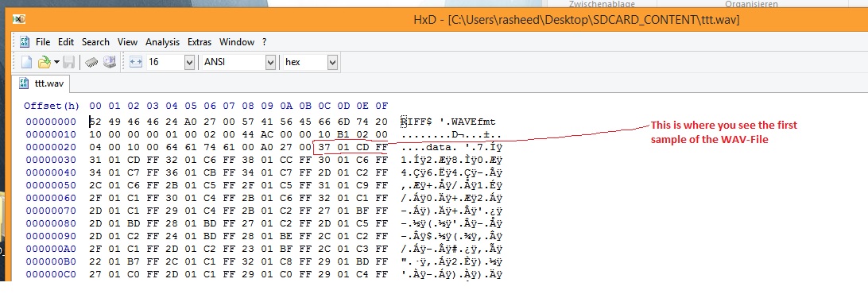
Task: Click byte 37 in row 00000020
Action: pos(324,147)
